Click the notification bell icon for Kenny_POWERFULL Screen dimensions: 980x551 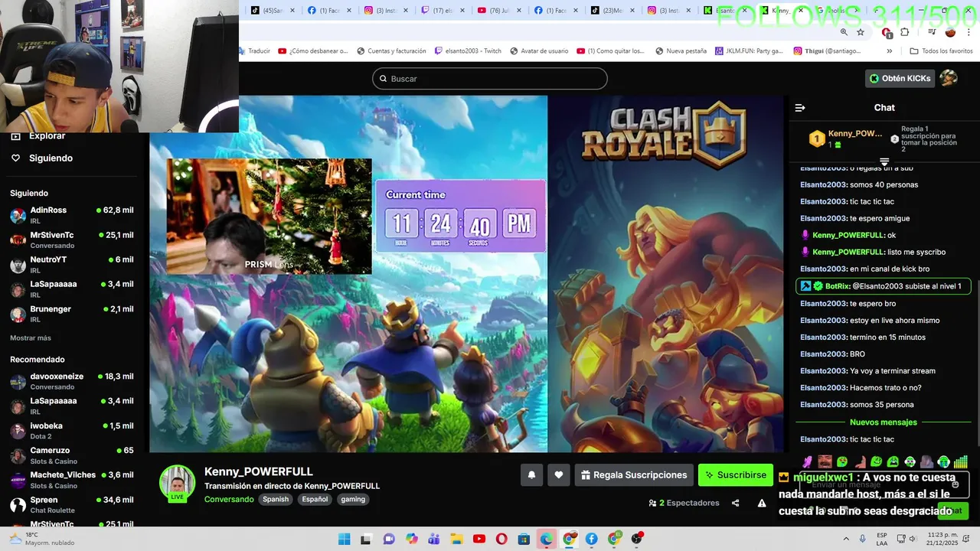[531, 475]
